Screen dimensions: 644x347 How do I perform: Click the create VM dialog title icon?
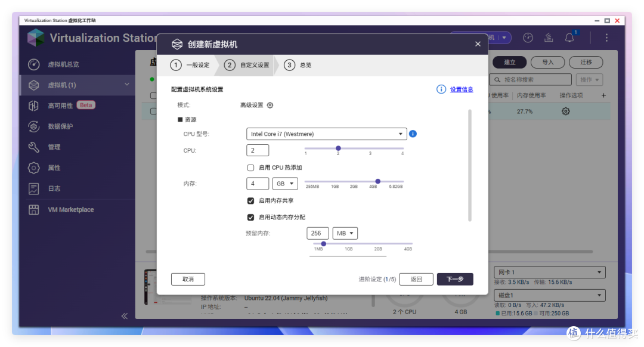coord(177,44)
